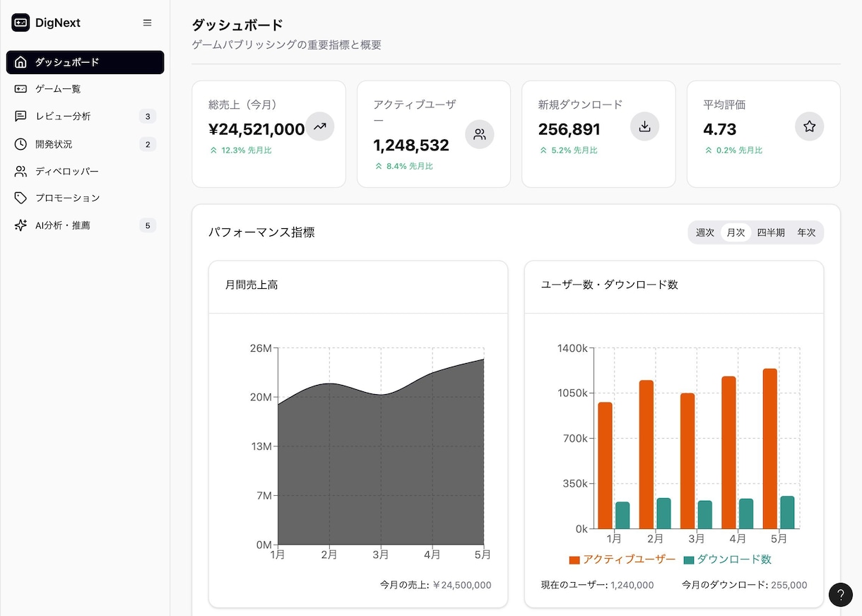
Task: Open the ゲーム一覧 page
Action: coord(85,89)
